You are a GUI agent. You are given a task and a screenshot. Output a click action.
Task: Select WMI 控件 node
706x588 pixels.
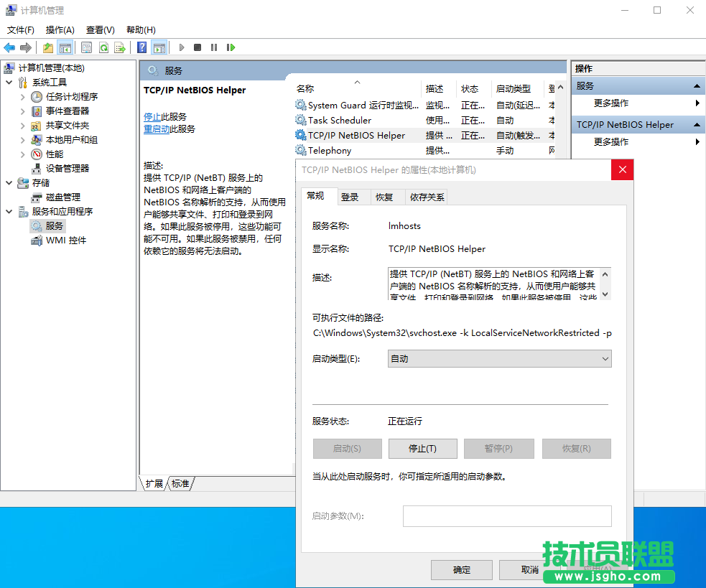tap(65, 240)
